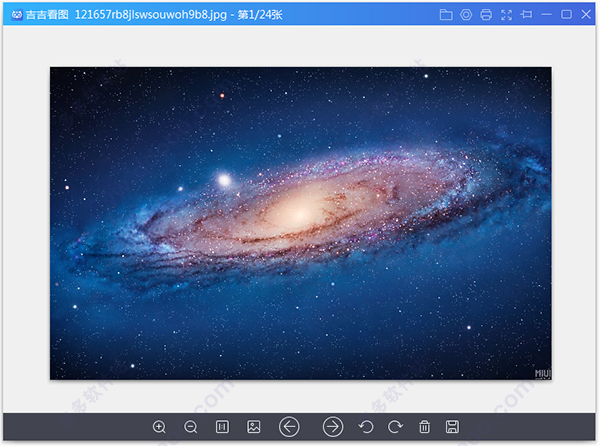Show image at actual size 1:1
This screenshot has height=446, width=600.
[x=222, y=426]
